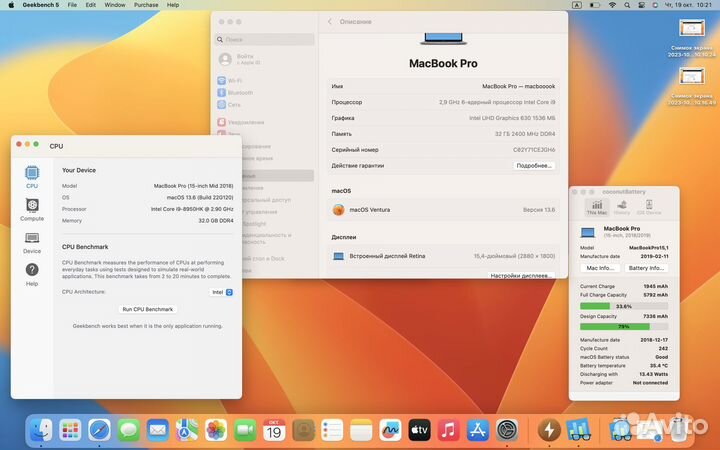This screenshot has width=720, height=450.
Task: Open Spotlight search from the menu bar
Action: coord(627,5)
